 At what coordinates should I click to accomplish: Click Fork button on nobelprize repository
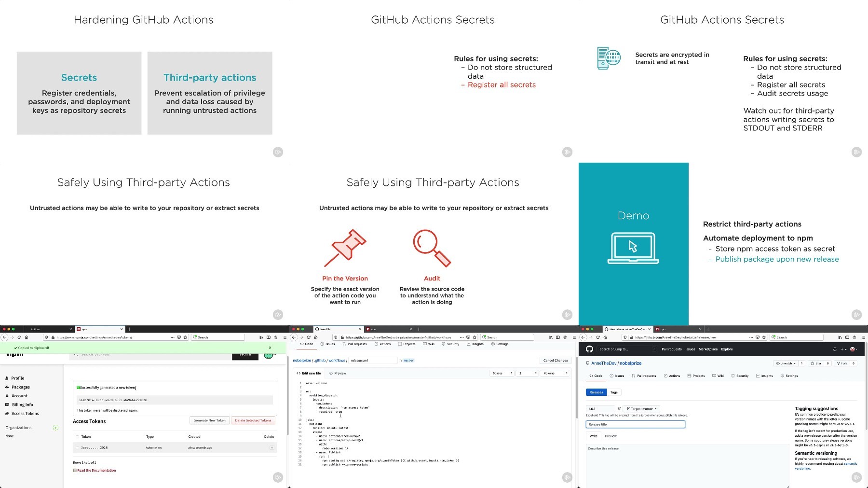842,363
